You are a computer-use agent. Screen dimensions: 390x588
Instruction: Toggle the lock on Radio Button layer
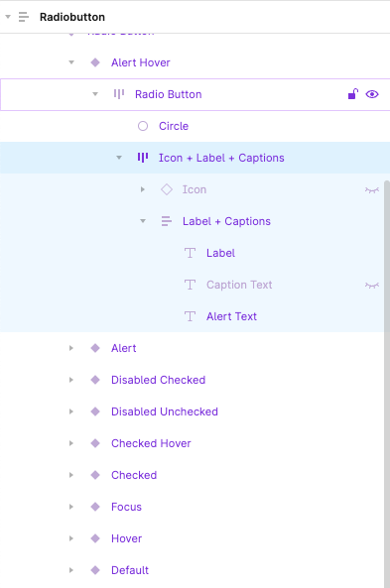[353, 94]
